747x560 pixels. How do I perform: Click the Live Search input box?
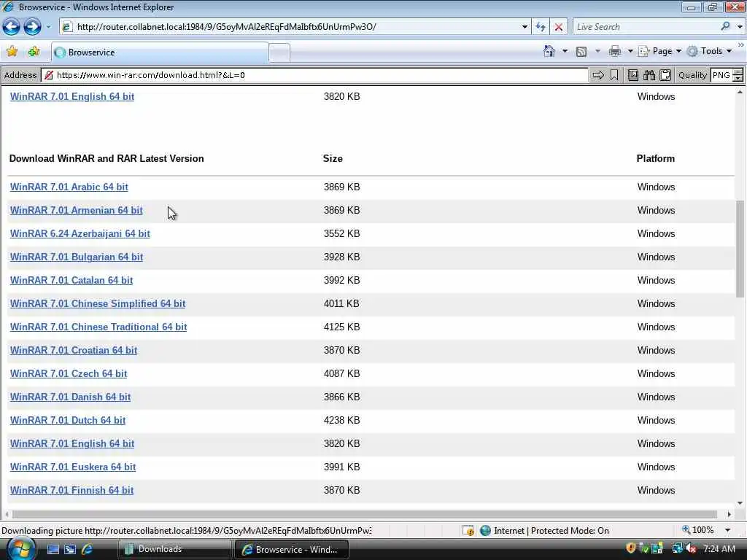(646, 27)
